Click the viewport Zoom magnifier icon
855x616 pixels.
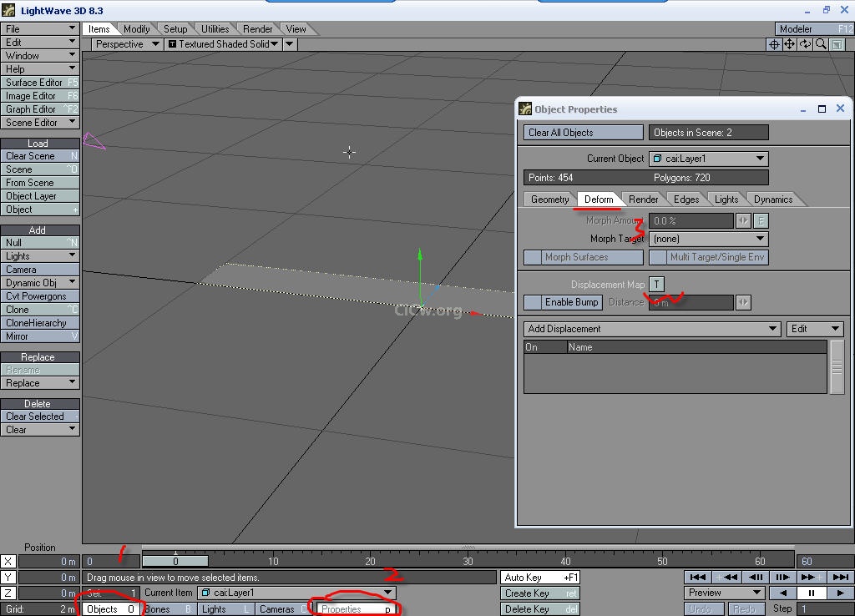pos(822,44)
